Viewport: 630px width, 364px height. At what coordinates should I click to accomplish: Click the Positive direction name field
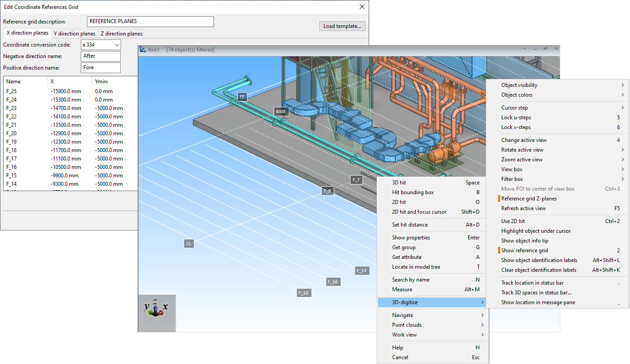(x=101, y=68)
